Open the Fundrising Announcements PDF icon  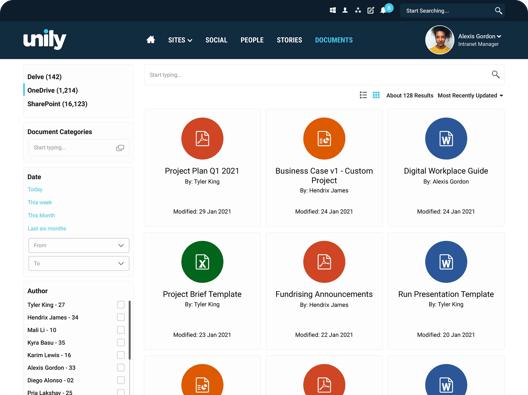point(324,262)
